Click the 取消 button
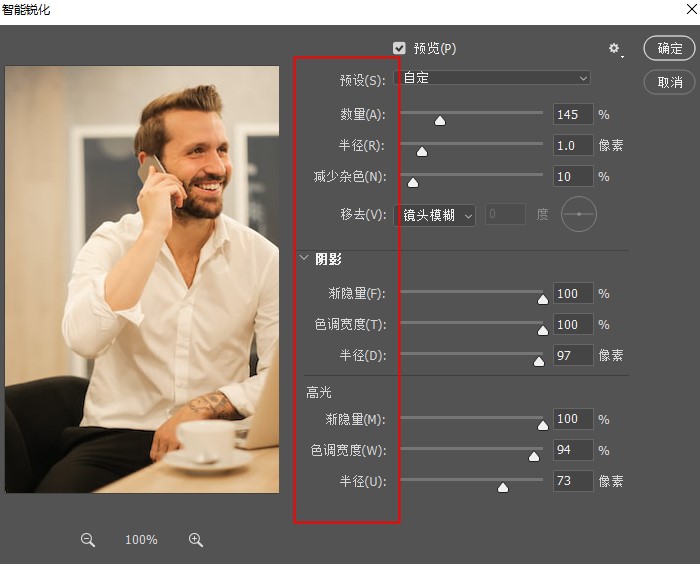This screenshot has width=700, height=564. tap(669, 82)
